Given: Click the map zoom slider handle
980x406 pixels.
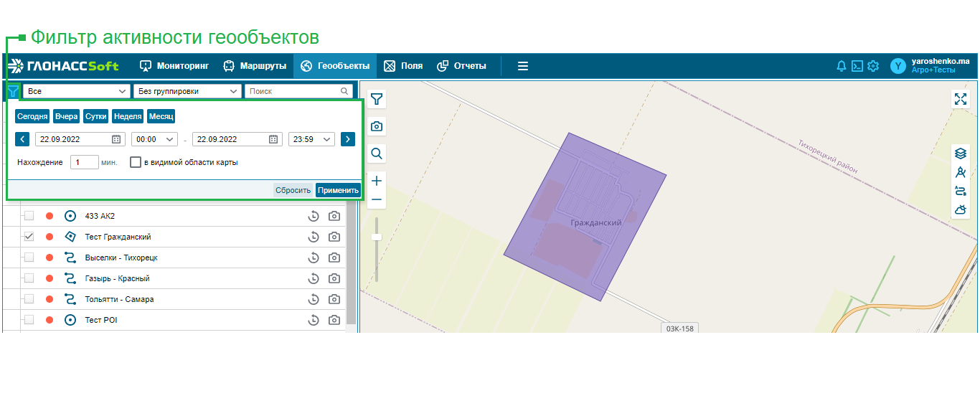Looking at the screenshot, I should click(376, 237).
